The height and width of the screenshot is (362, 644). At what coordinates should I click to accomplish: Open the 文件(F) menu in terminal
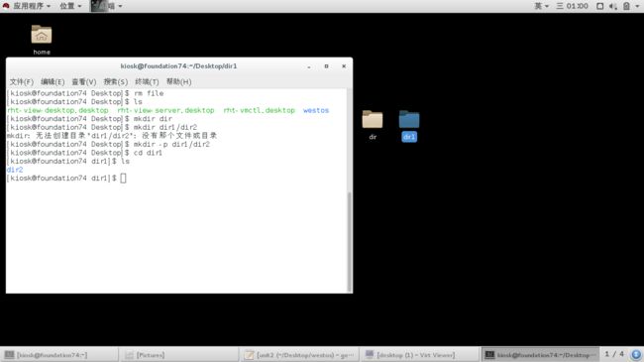coord(22,82)
